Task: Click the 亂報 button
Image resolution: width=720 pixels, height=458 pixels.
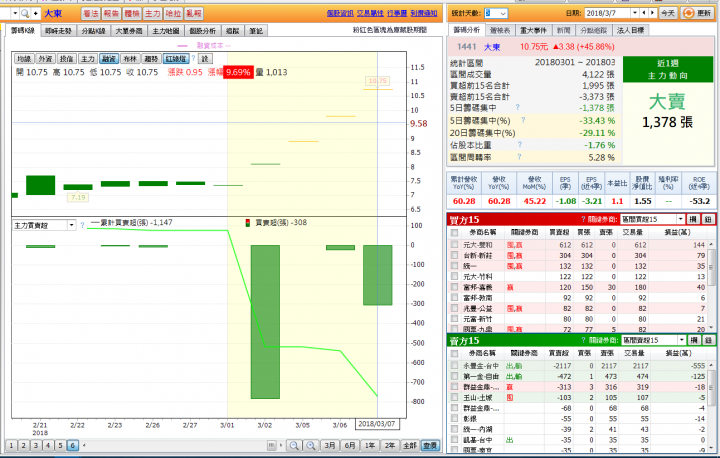Action: 194,14
